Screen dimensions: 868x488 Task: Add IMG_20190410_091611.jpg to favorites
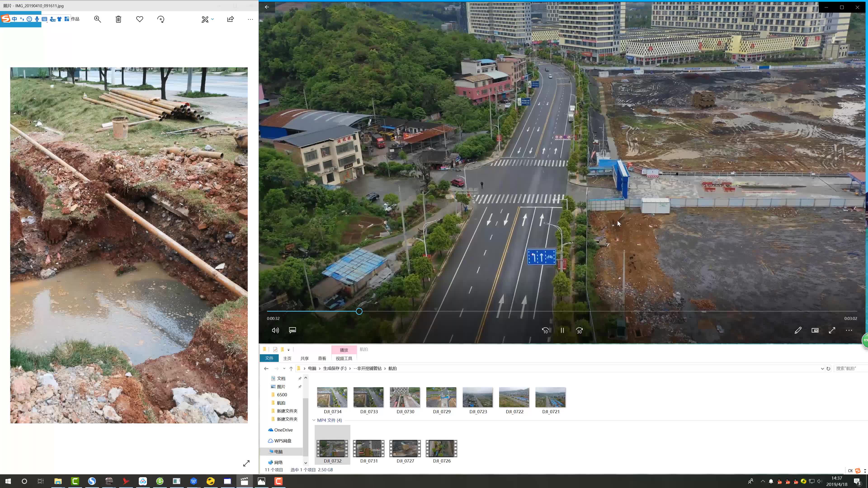(139, 19)
